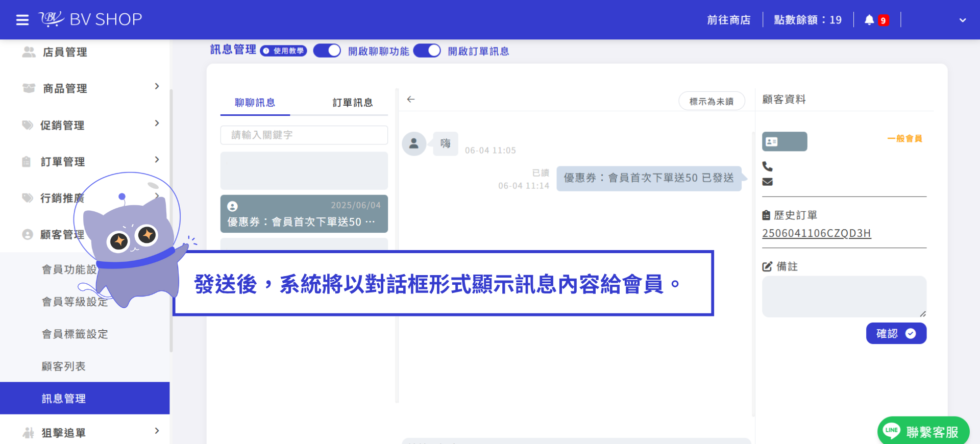Screen dimensions: 980x444
Task: Expand the 促銷管理 chevron
Action: coord(157,123)
